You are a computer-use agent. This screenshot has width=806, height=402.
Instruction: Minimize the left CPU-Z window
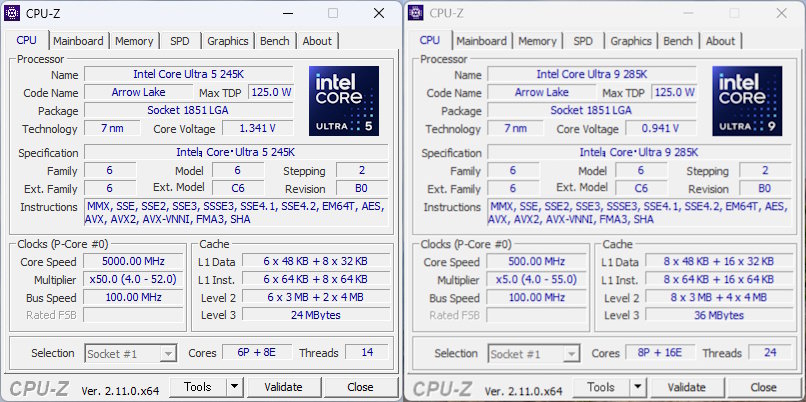click(x=289, y=13)
